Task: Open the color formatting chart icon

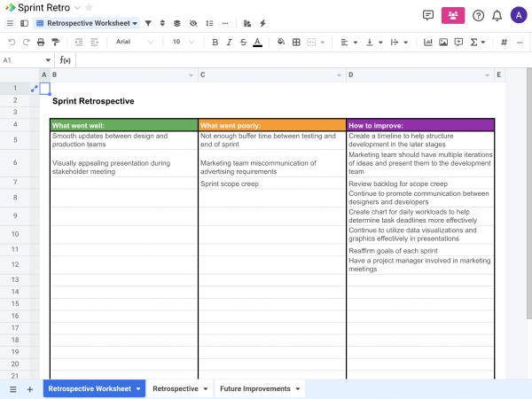Action: pos(247,23)
